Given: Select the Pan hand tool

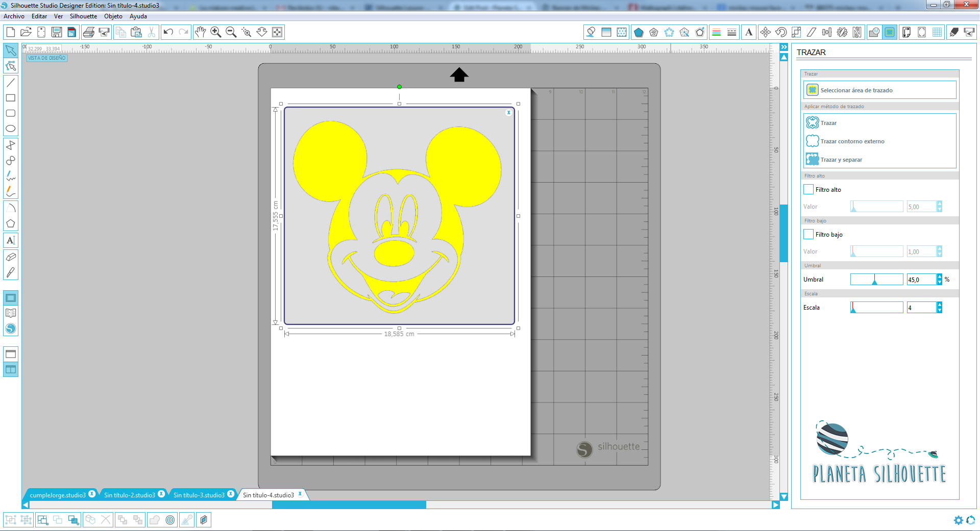Looking at the screenshot, I should click(x=200, y=32).
